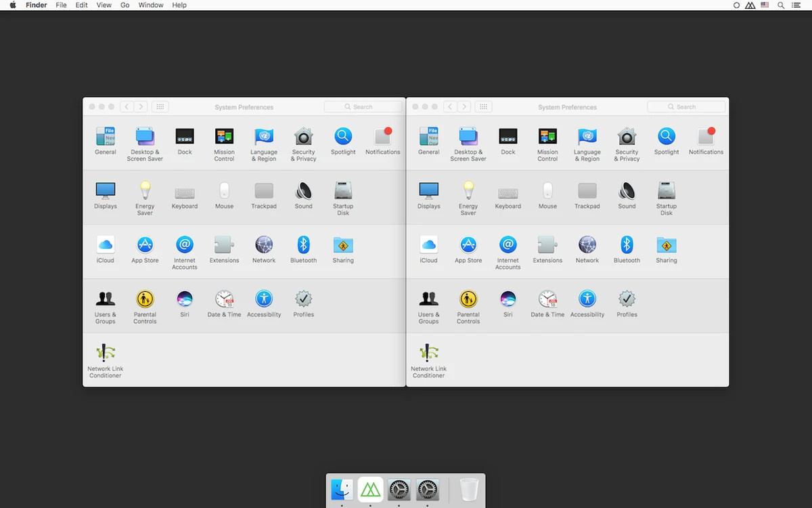Open Trackpad preferences in left window

point(264,195)
